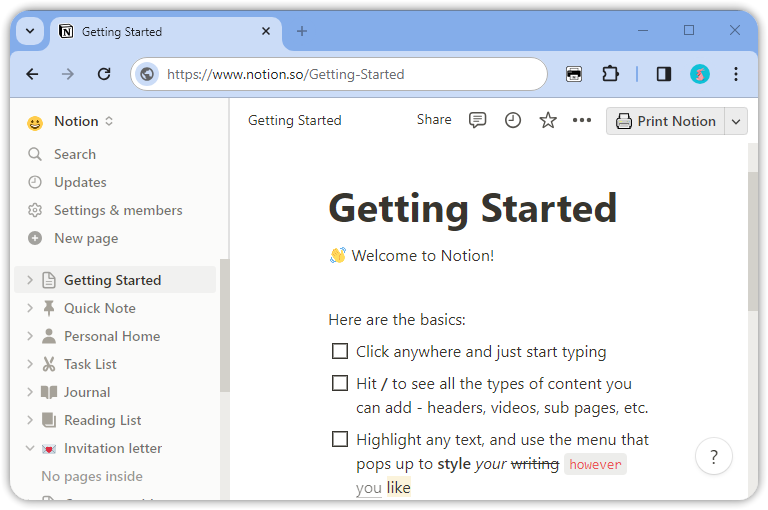Screen dimensions: 768x510
Task: Open the Notion workspace switcher chevrons
Action: 109,121
